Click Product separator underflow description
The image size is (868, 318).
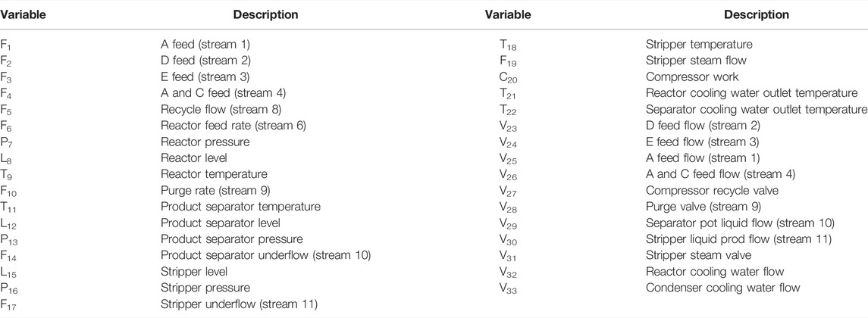click(266, 255)
